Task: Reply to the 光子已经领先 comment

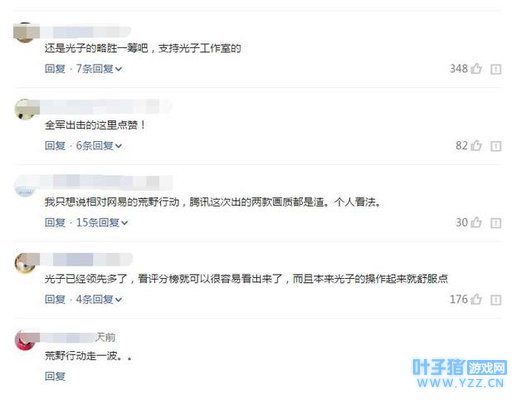Action: pos(55,299)
